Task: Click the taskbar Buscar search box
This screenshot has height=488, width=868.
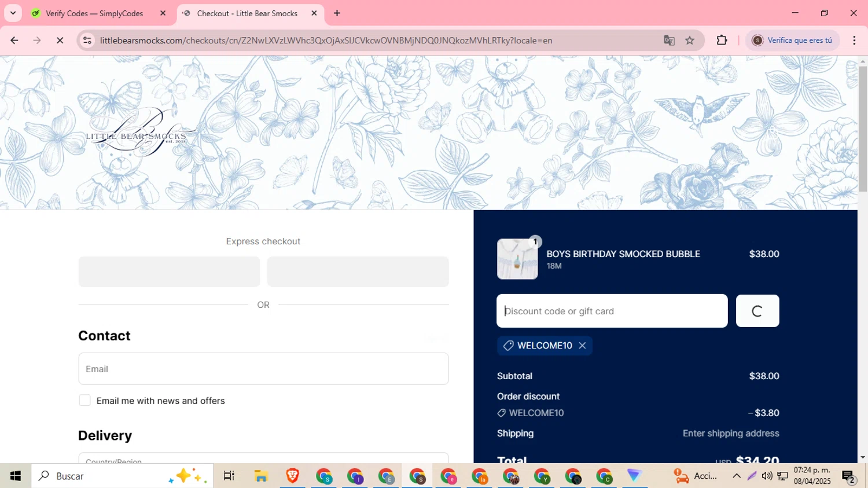Action: [x=122, y=476]
